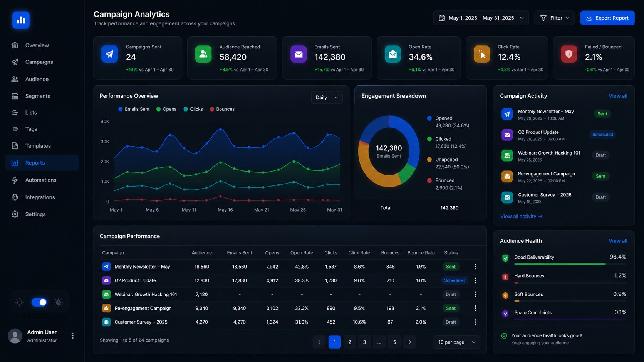
Task: Click the Good Deliverability progress bar
Action: coord(570,264)
